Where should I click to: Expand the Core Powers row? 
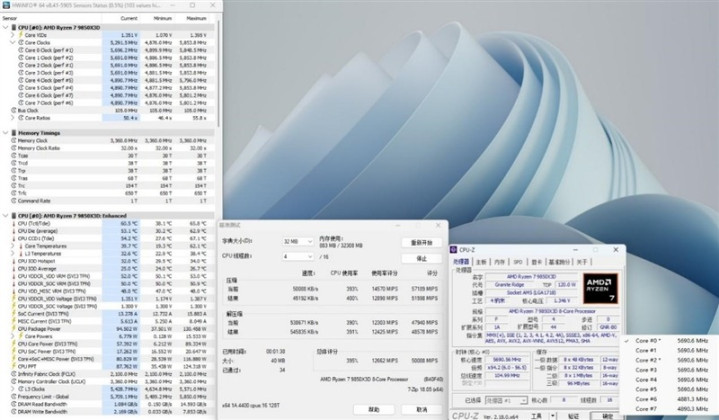coord(13,336)
